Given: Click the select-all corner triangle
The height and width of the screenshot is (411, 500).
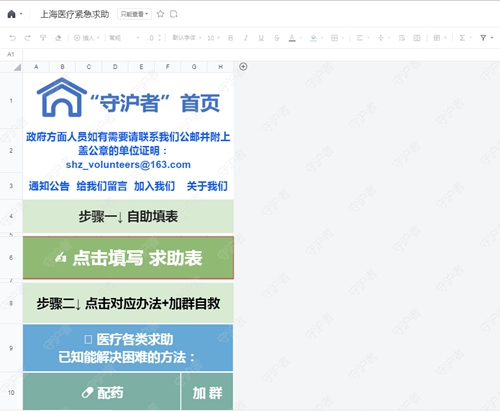Looking at the screenshot, I should [17, 67].
